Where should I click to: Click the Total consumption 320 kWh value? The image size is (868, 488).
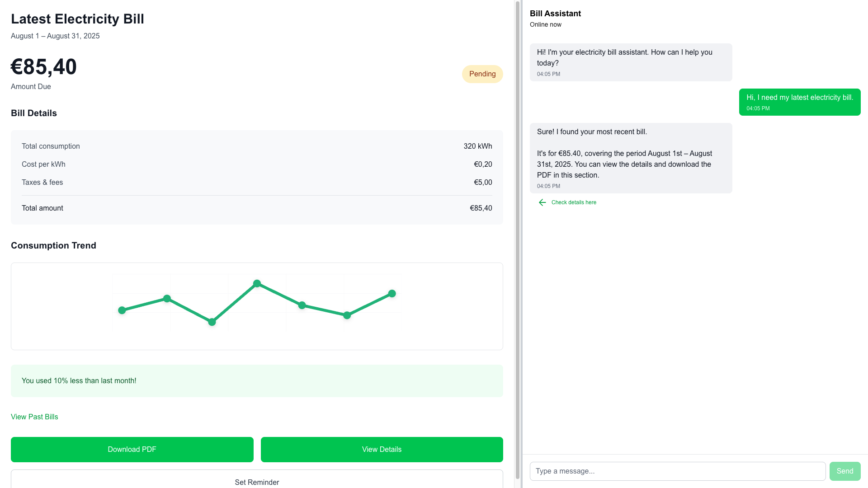[x=477, y=146]
